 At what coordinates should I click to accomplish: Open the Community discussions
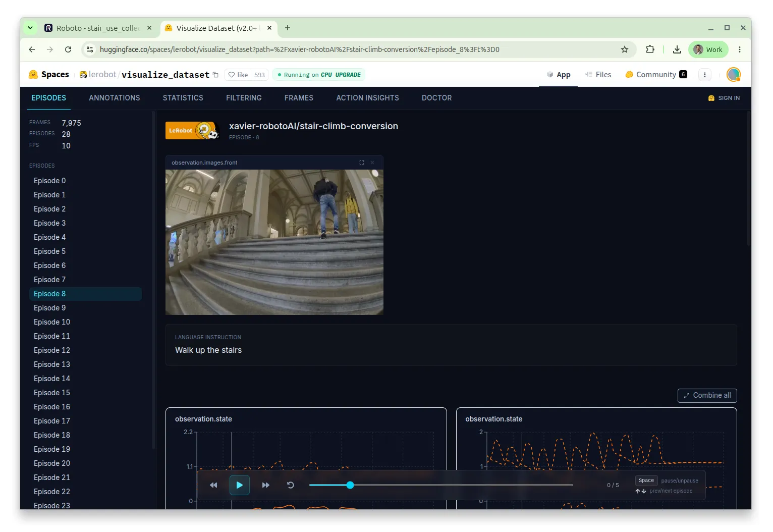click(656, 75)
